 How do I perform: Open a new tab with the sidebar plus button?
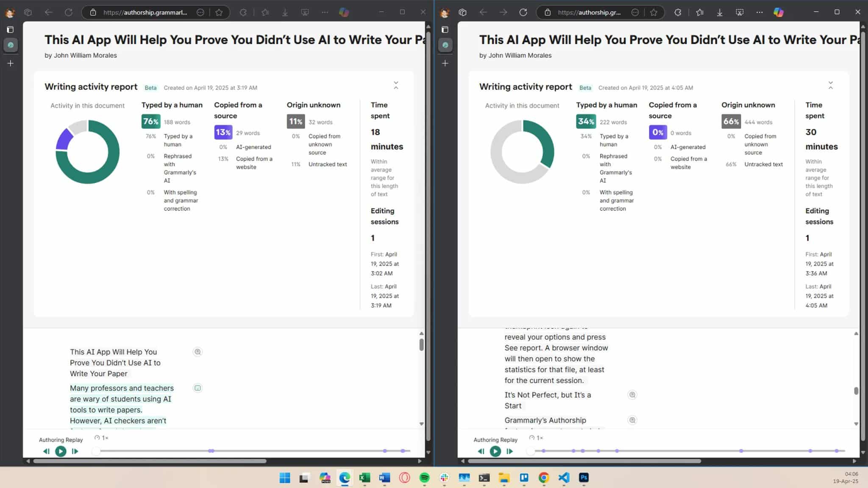click(x=11, y=63)
